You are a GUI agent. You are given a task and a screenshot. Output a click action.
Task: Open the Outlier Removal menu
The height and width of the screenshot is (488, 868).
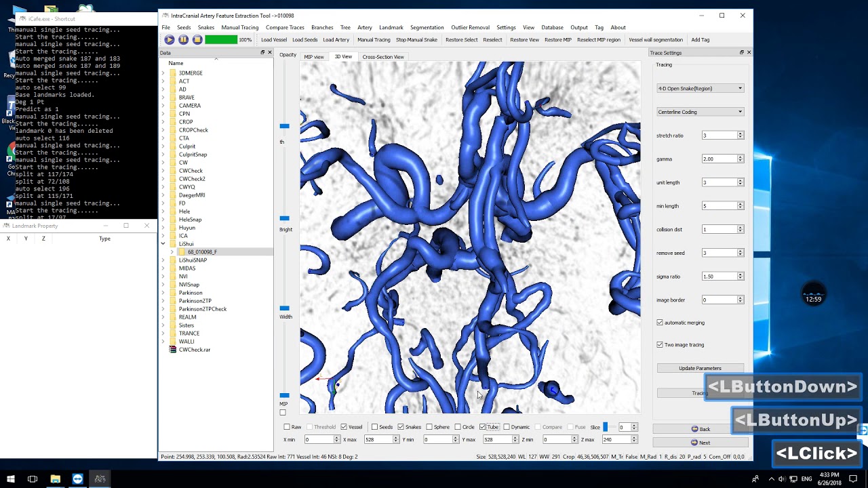click(x=470, y=28)
